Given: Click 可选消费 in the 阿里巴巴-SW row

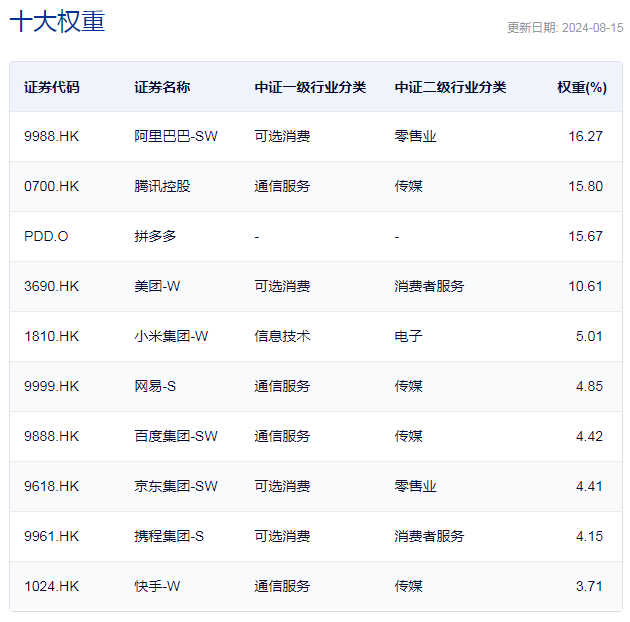Looking at the screenshot, I should 282,136.
